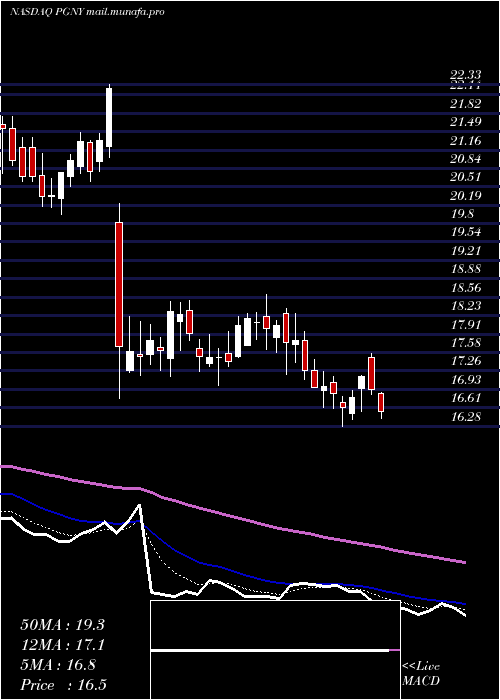Click the 50MA : 19.3 readout
The width and height of the screenshot is (500, 700).
62,625
